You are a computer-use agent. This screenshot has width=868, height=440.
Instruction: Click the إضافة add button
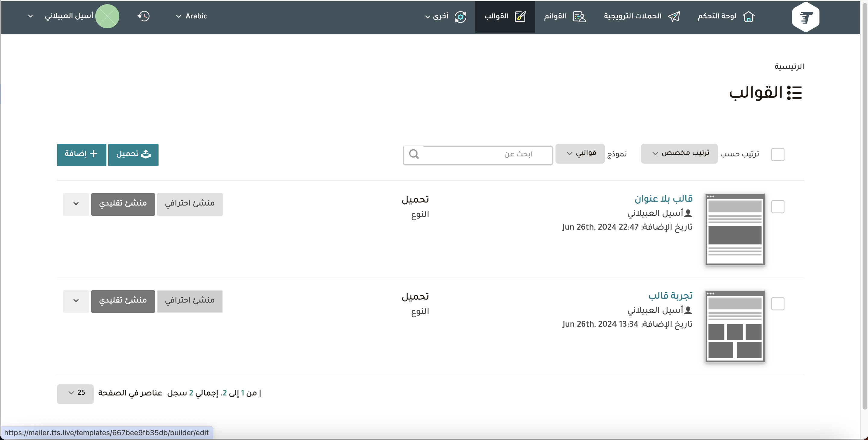pos(82,155)
